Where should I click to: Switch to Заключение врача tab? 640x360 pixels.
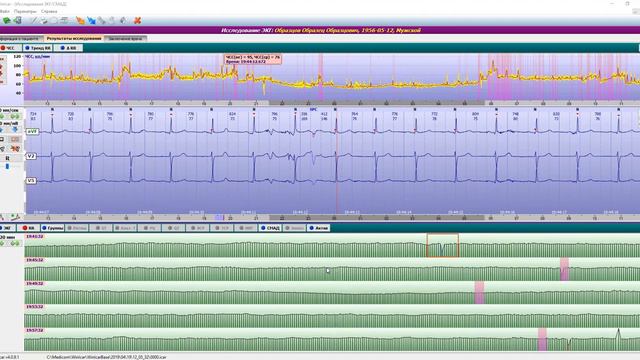click(x=126, y=38)
